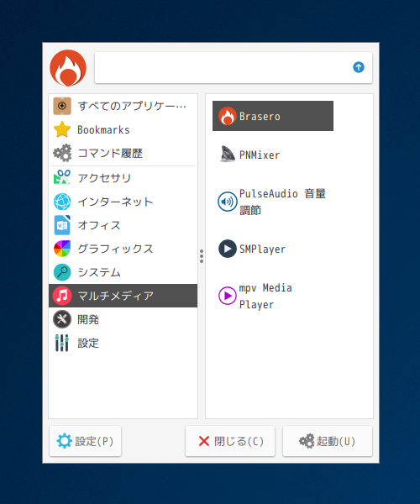This screenshot has height=504, width=420.
Task: Open the 開発 development category
Action: click(123, 319)
